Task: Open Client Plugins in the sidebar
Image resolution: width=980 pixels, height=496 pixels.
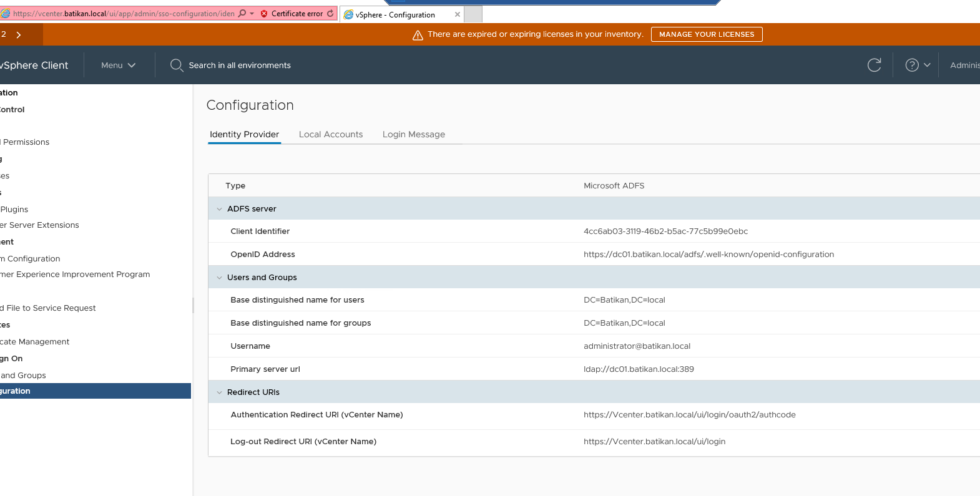Action: pyautogui.click(x=14, y=210)
